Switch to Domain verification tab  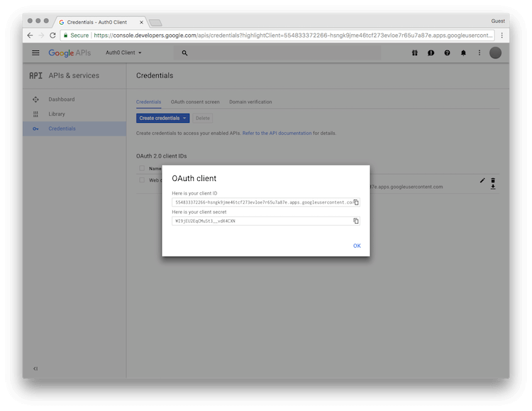coord(250,102)
